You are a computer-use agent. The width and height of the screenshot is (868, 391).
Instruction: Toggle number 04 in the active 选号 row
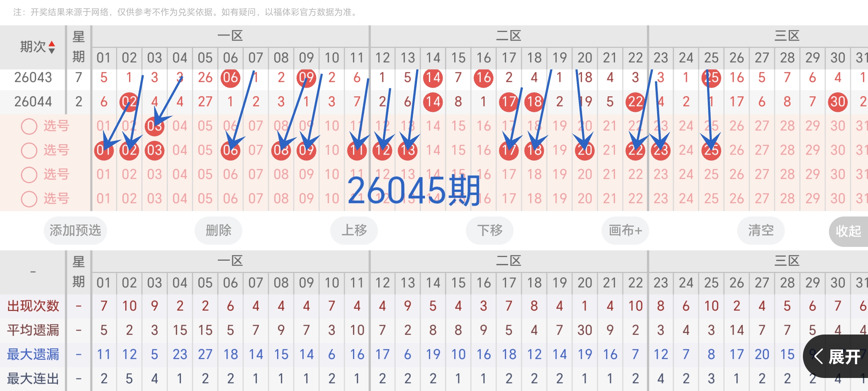(x=180, y=150)
